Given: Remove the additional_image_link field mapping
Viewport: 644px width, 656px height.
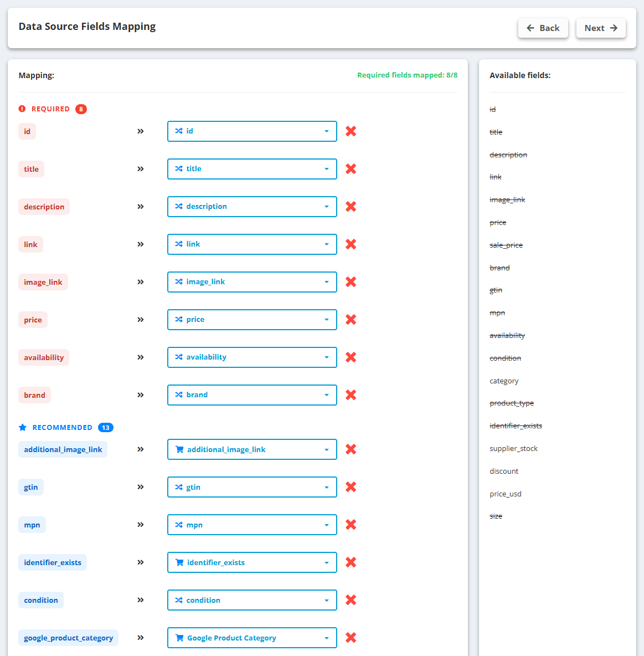Looking at the screenshot, I should point(351,449).
